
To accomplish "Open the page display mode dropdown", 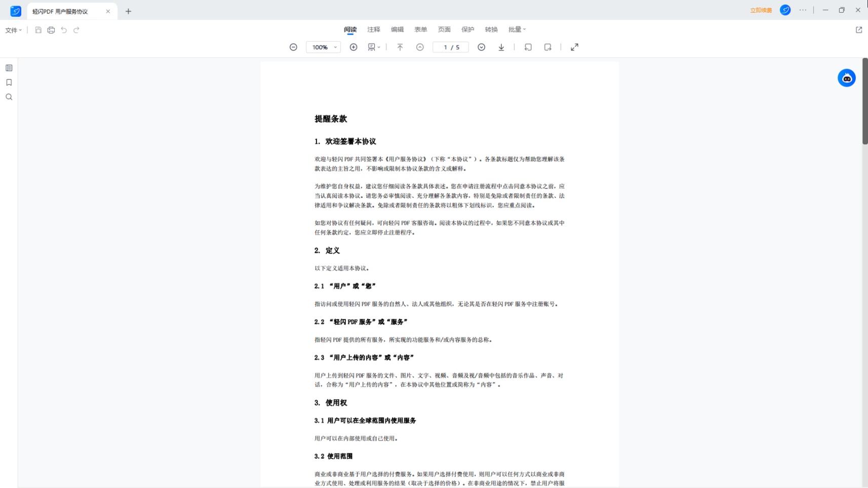I will [374, 47].
